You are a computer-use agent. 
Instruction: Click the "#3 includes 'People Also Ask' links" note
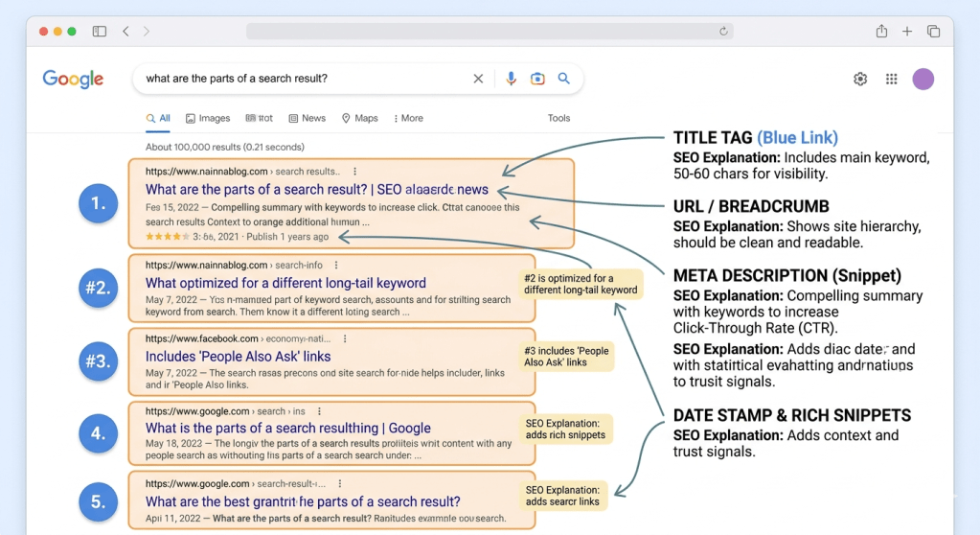[x=566, y=357]
